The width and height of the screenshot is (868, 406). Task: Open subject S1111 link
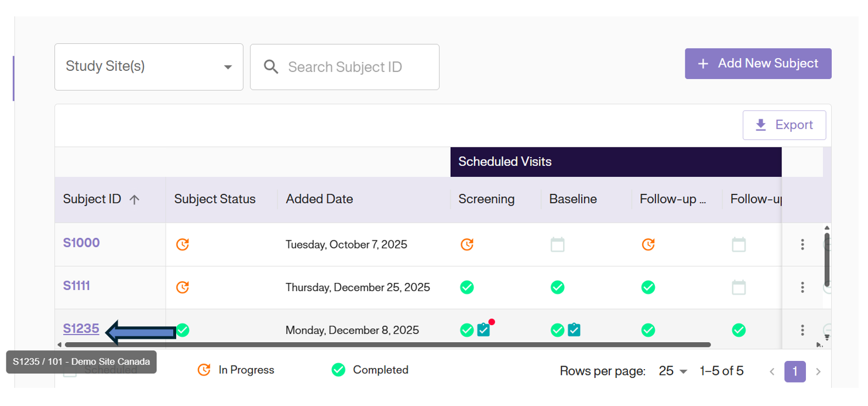pyautogui.click(x=77, y=286)
